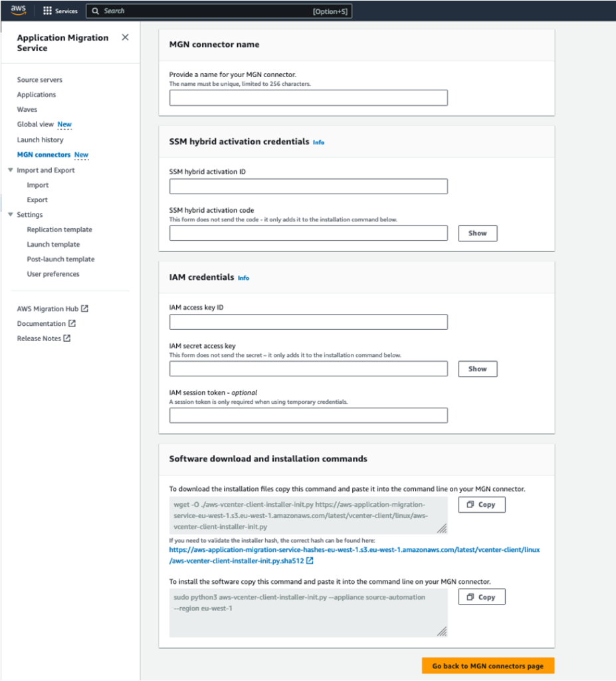Click Go back to MGN connectors page
The width and height of the screenshot is (616, 681).
pos(488,666)
